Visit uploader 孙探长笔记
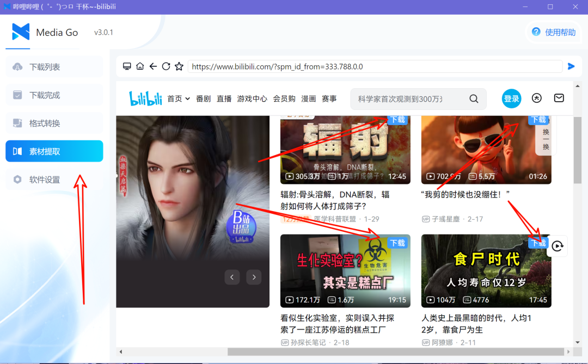 coord(308,342)
